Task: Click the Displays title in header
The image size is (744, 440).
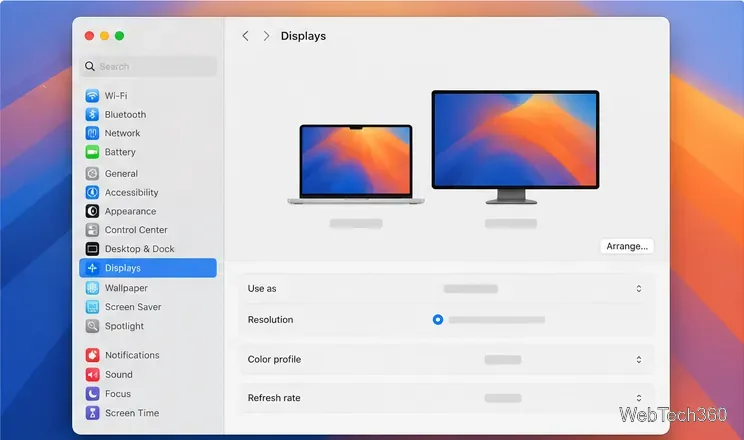Action: point(303,36)
